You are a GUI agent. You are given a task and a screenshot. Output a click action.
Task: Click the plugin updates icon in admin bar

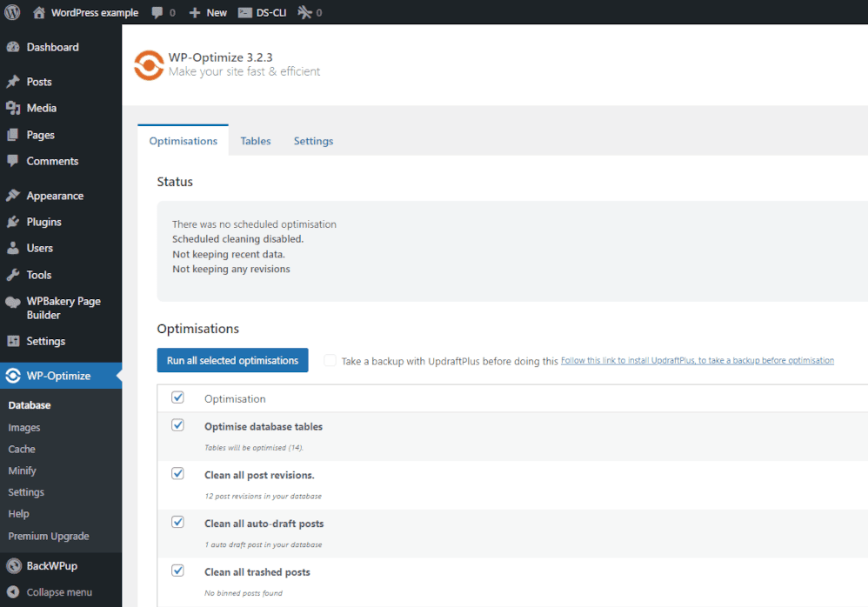[x=304, y=12]
